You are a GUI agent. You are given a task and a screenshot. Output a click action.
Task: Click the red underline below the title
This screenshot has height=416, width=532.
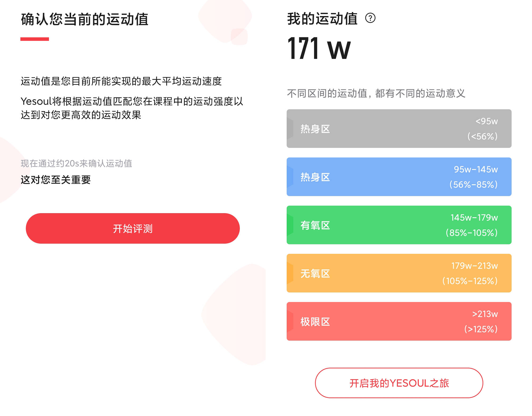[35, 39]
